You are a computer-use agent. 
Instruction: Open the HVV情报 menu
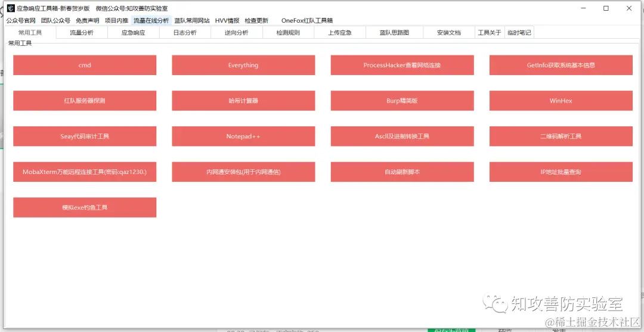(x=227, y=20)
